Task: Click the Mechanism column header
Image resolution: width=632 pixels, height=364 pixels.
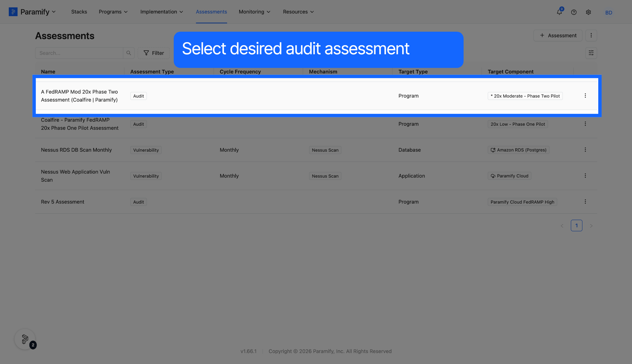Action: click(323, 71)
